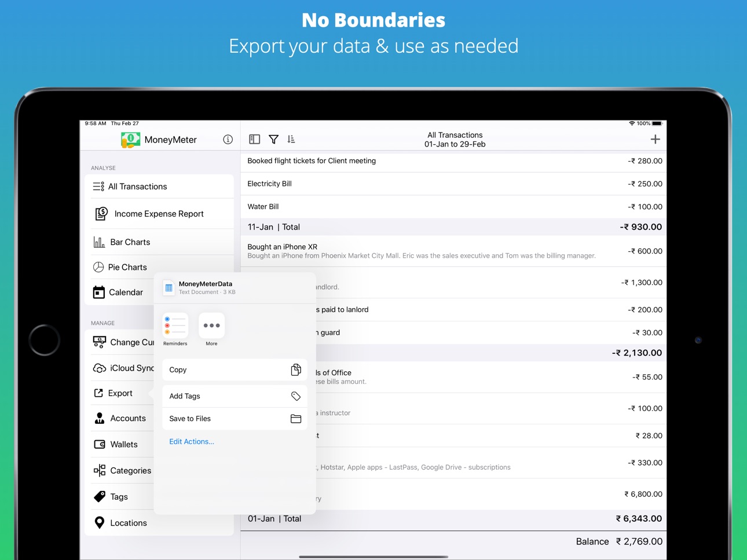Click the Export arrow icon
The height and width of the screenshot is (560, 747).
point(98,393)
